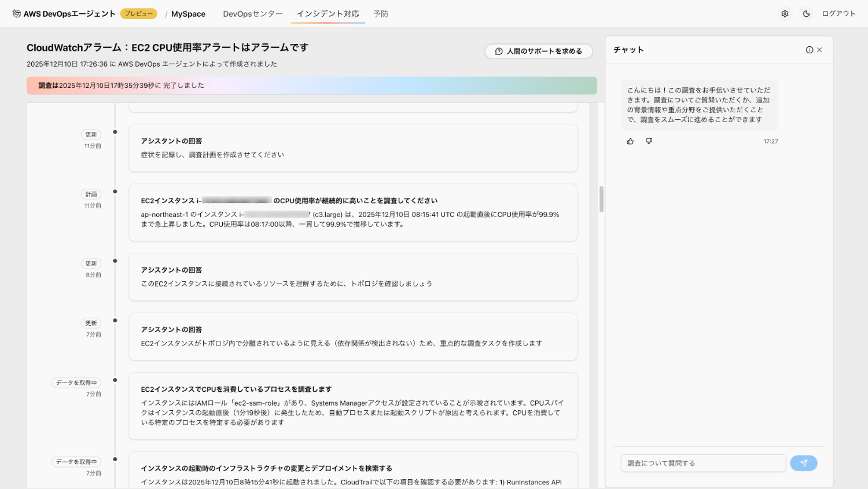This screenshot has width=868, height=489.
Task: Click the MySpace breadcrumb link
Action: 188,14
